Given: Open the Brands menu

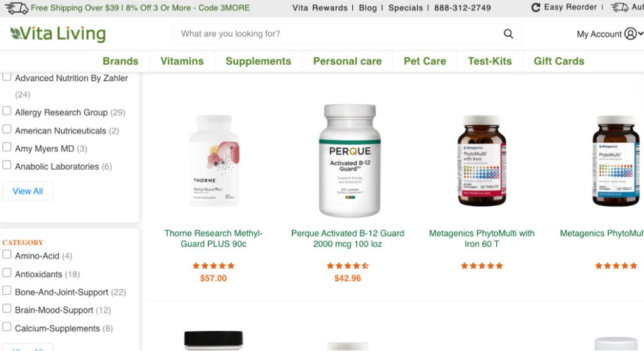Looking at the screenshot, I should pyautogui.click(x=120, y=61).
